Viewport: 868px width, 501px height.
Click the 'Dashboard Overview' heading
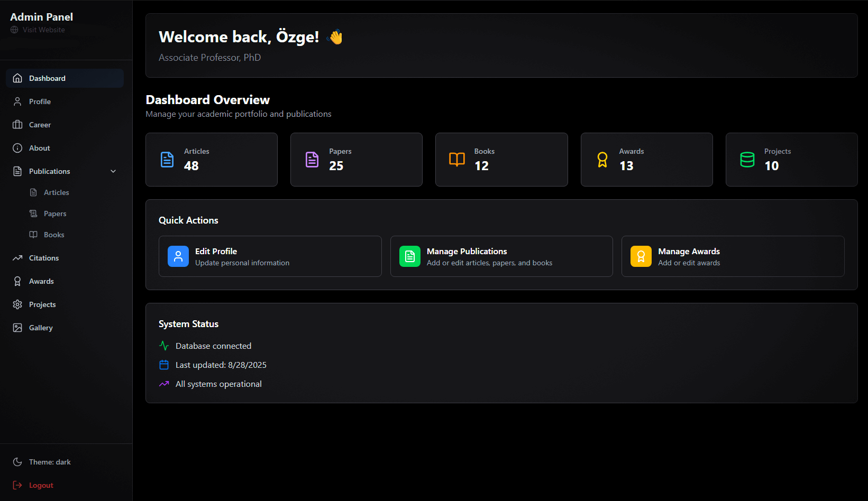[x=208, y=100]
